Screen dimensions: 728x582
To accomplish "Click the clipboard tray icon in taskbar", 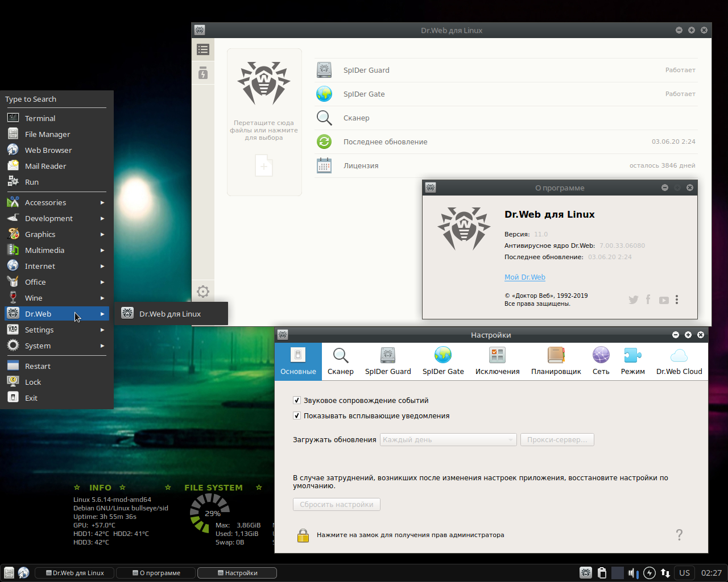I will (602, 573).
